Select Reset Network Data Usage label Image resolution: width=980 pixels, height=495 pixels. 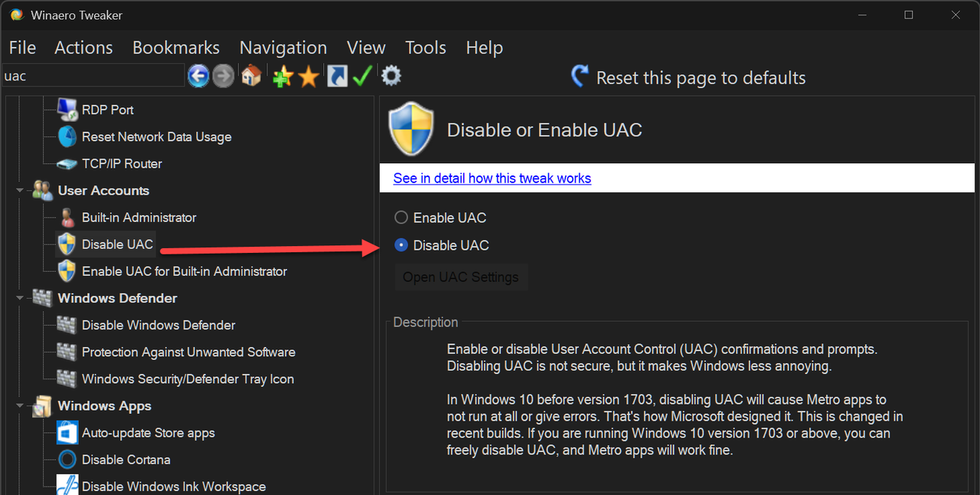[x=157, y=137]
